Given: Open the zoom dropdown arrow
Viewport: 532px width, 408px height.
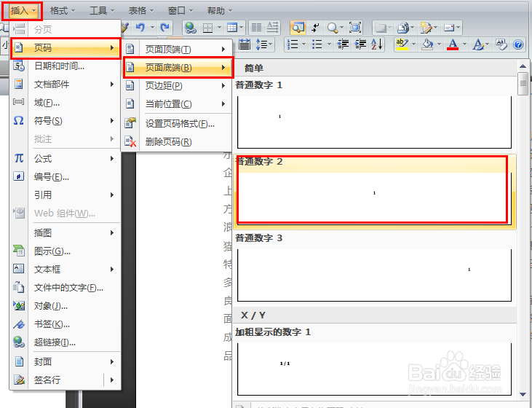Looking at the screenshot, I should click(x=341, y=28).
